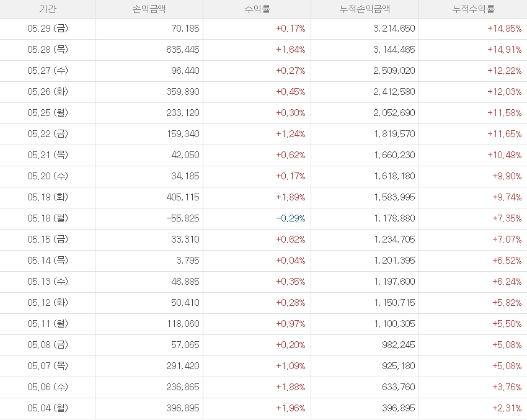Click cumulative return +6.52%
Screen dimensions: 527x420
[507, 261]
